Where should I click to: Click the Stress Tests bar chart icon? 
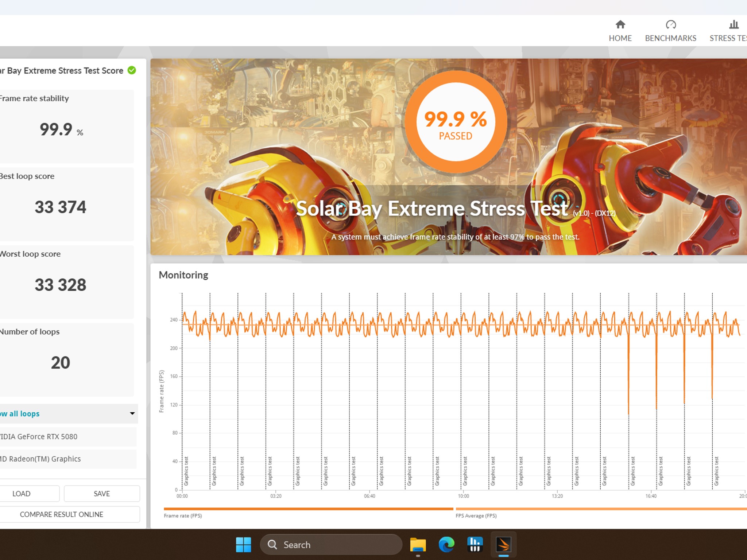point(734,24)
